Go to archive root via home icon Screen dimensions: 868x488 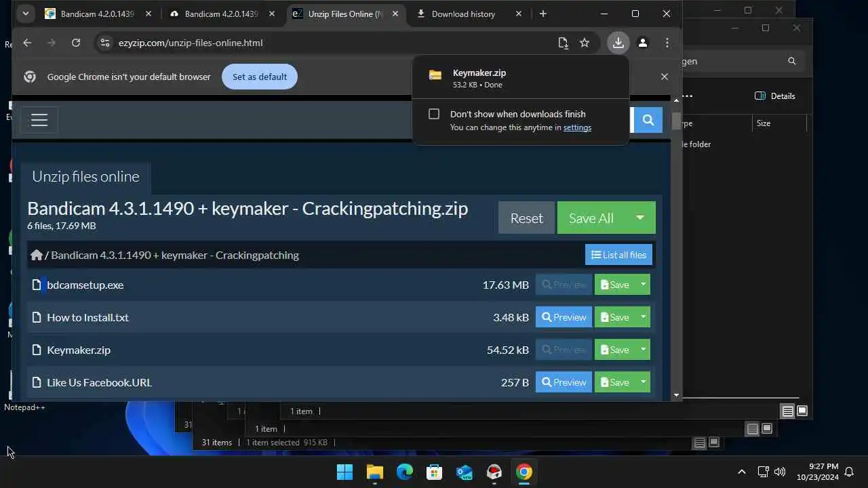[x=37, y=255]
